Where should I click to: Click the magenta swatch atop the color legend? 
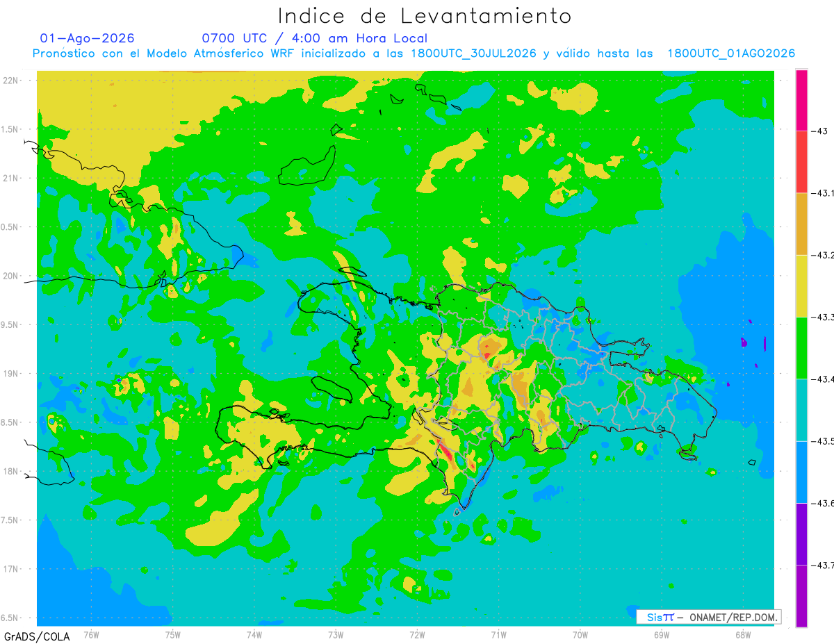tap(801, 100)
